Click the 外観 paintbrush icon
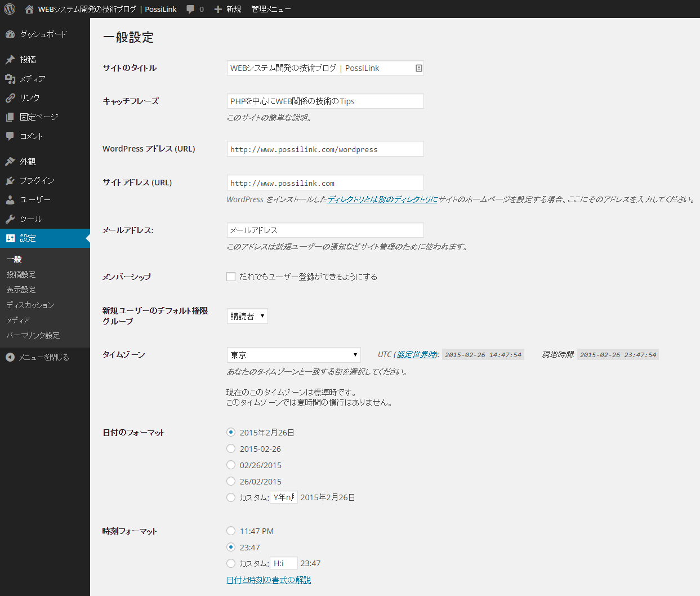Screen dimensions: 700x596 10,162
